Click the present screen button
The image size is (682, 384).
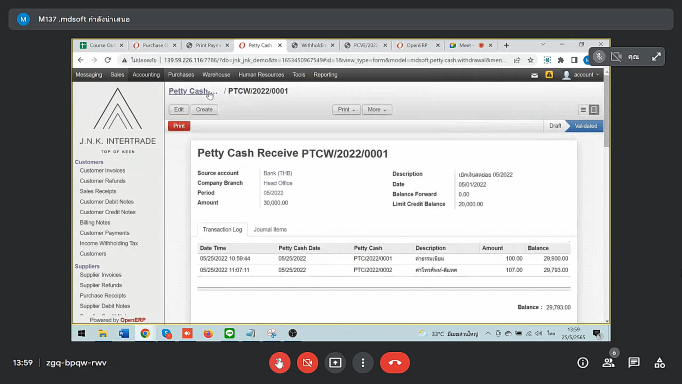[x=335, y=363]
